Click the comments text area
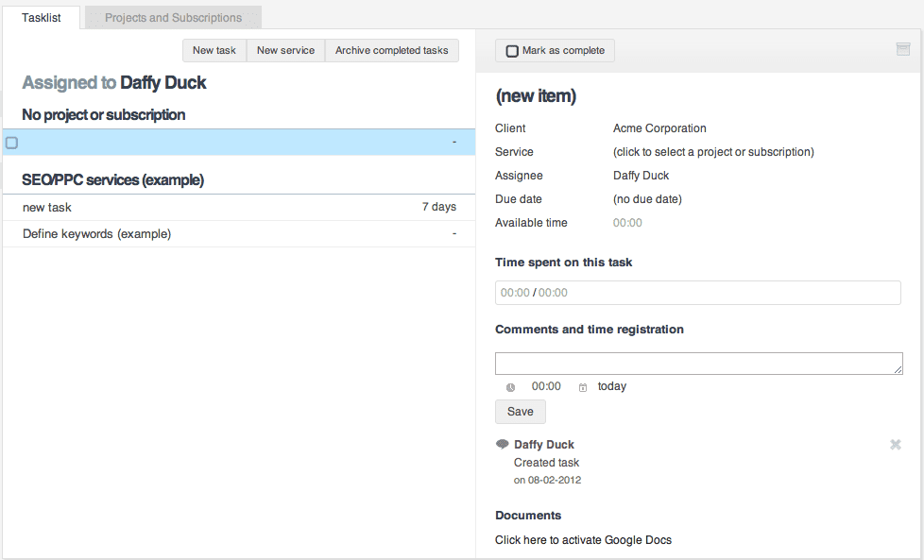 click(699, 364)
